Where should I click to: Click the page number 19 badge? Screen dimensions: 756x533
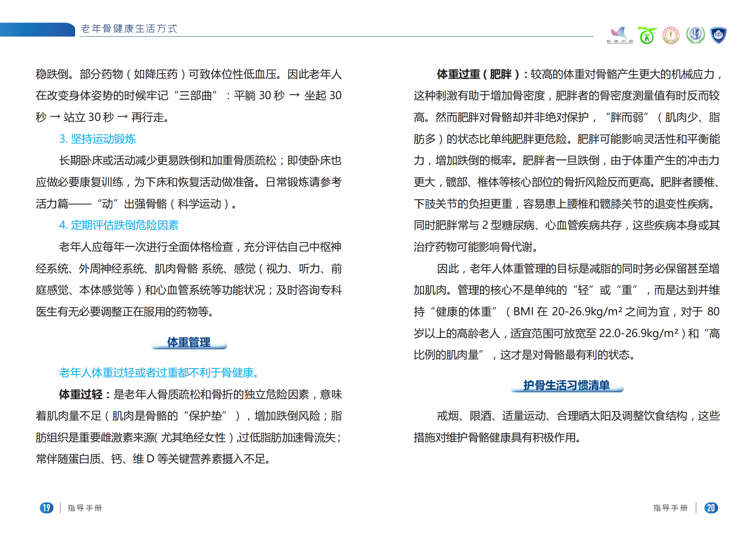(x=46, y=508)
